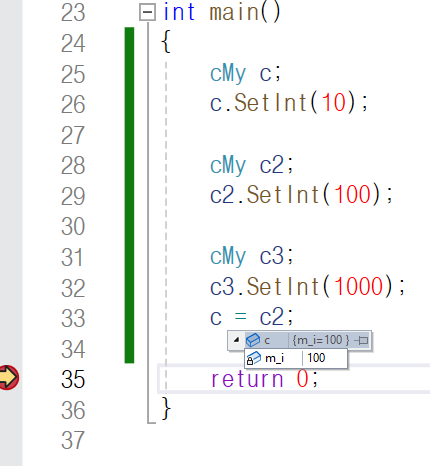
Task: Click the breakpoint margin beside line 30
Action: click(11, 227)
